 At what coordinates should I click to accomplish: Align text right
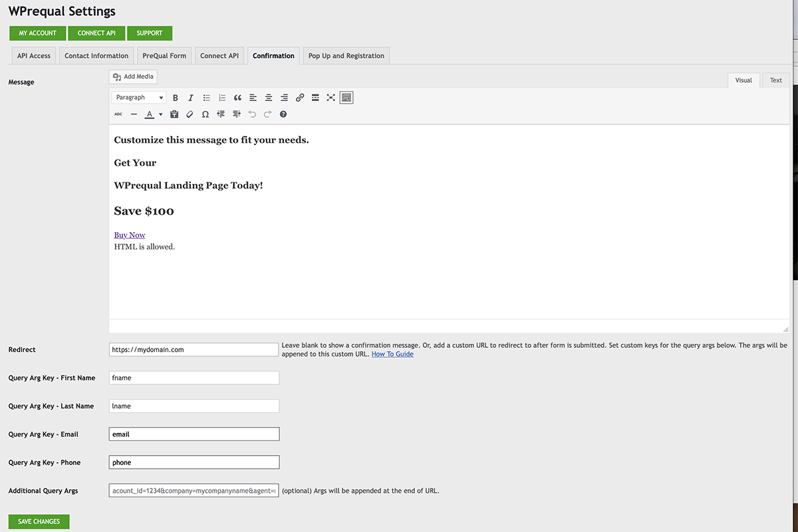[x=284, y=98]
